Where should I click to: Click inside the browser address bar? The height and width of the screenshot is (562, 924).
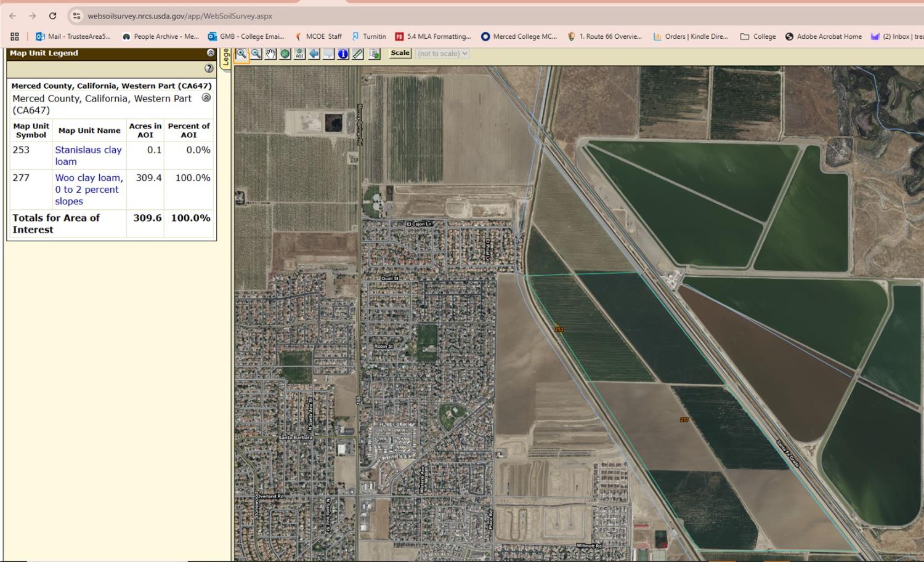click(172, 16)
